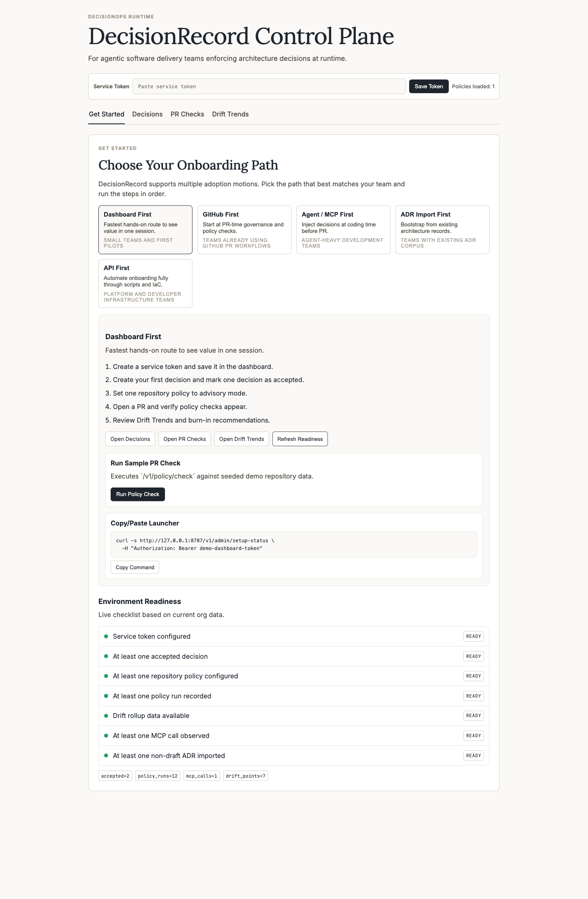
Task: Copy the curl launcher command
Action: click(x=135, y=567)
